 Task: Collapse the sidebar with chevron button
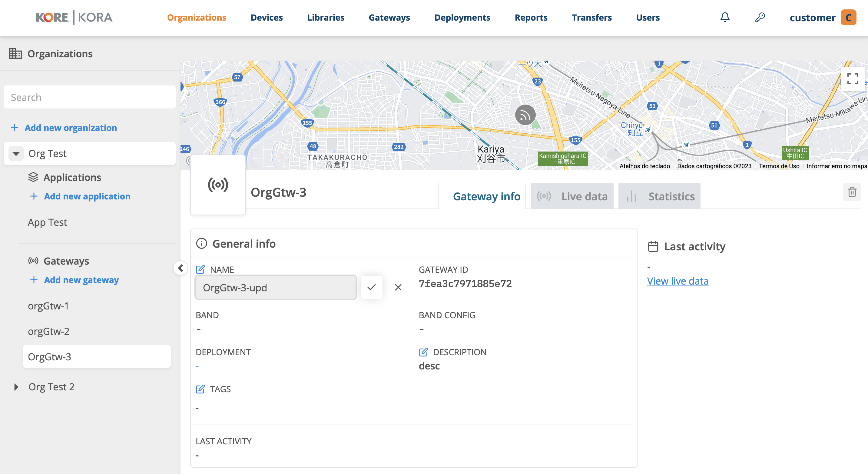181,268
